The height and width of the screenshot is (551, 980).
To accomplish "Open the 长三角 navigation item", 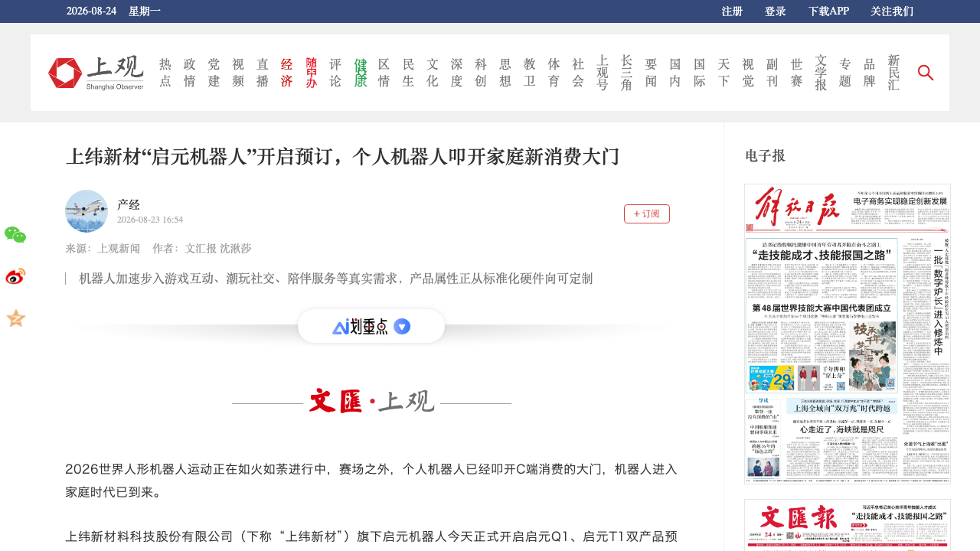I will pos(626,73).
